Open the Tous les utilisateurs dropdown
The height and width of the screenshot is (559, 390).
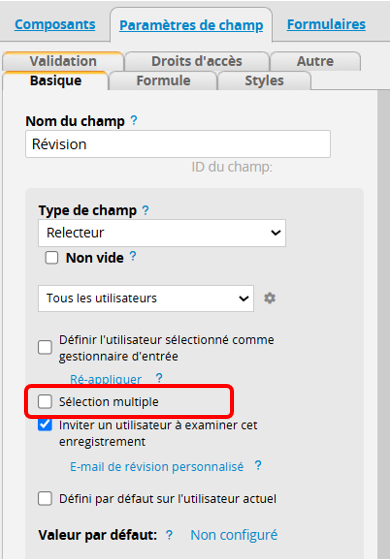[146, 298]
